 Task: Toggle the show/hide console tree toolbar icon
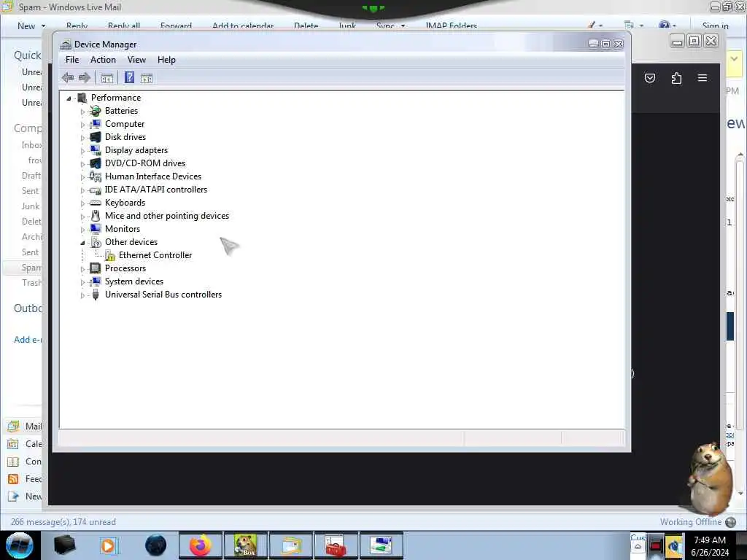coord(107,78)
